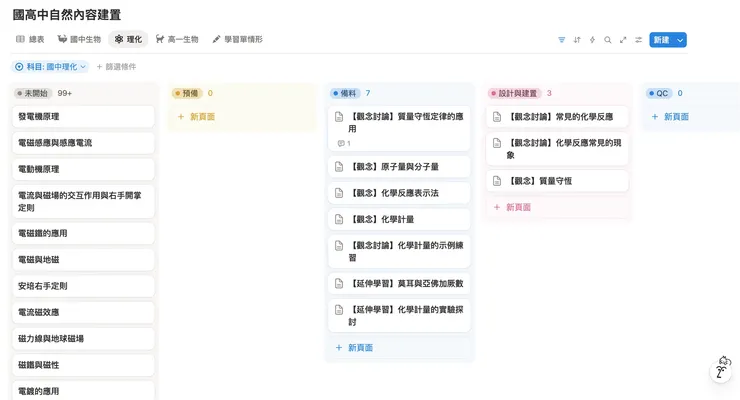The height and width of the screenshot is (400, 740).
Task: Open database as full page icon
Action: click(623, 40)
